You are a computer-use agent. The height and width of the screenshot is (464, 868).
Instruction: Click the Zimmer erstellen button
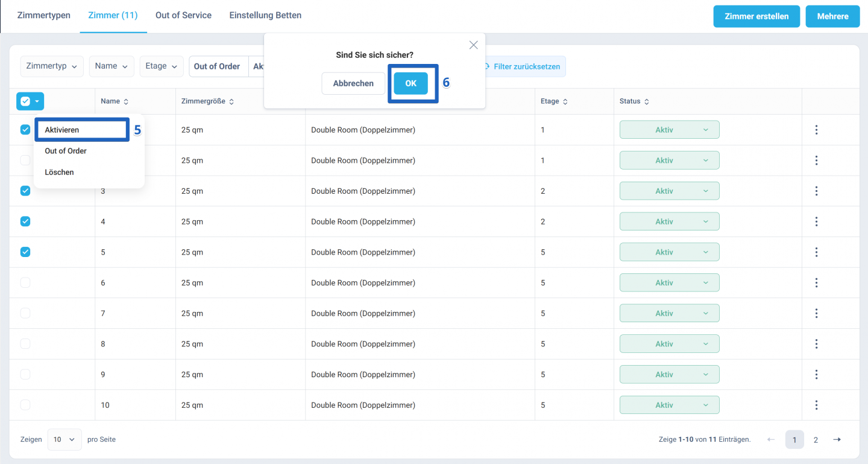(x=756, y=16)
